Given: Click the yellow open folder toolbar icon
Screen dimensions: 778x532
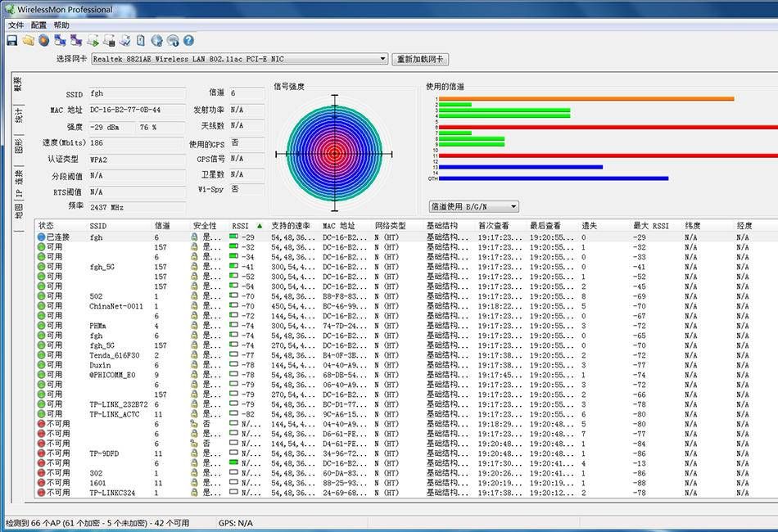Looking at the screenshot, I should 28,40.
